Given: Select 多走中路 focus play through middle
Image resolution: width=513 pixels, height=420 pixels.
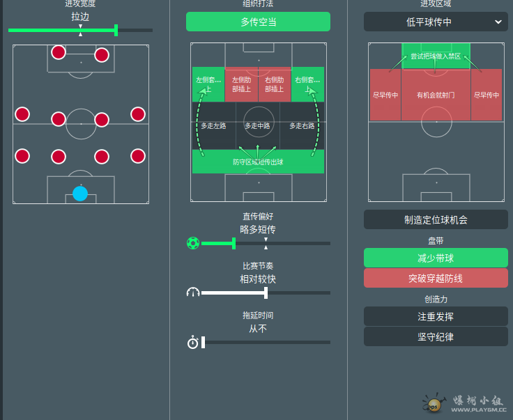Looking at the screenshot, I should 258,126.
